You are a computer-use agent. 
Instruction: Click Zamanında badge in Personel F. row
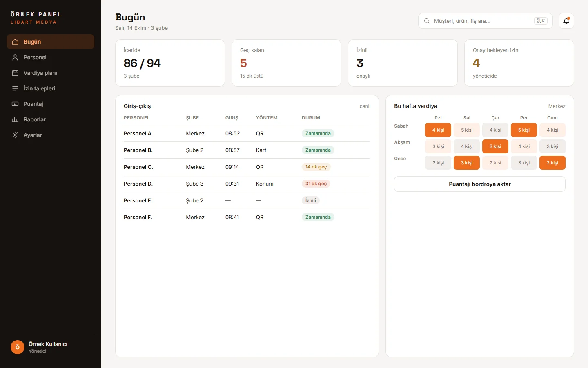pyautogui.click(x=318, y=217)
